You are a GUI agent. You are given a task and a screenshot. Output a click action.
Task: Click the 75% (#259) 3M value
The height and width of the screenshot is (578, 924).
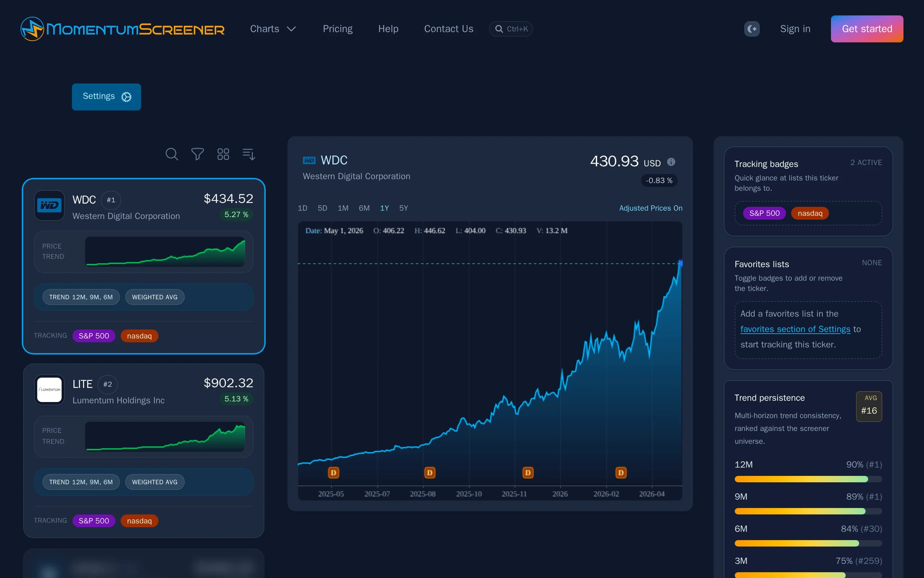[x=859, y=561]
